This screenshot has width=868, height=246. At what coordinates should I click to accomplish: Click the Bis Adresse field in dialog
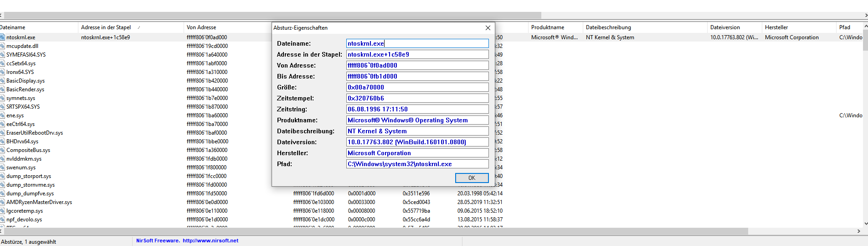click(x=417, y=76)
